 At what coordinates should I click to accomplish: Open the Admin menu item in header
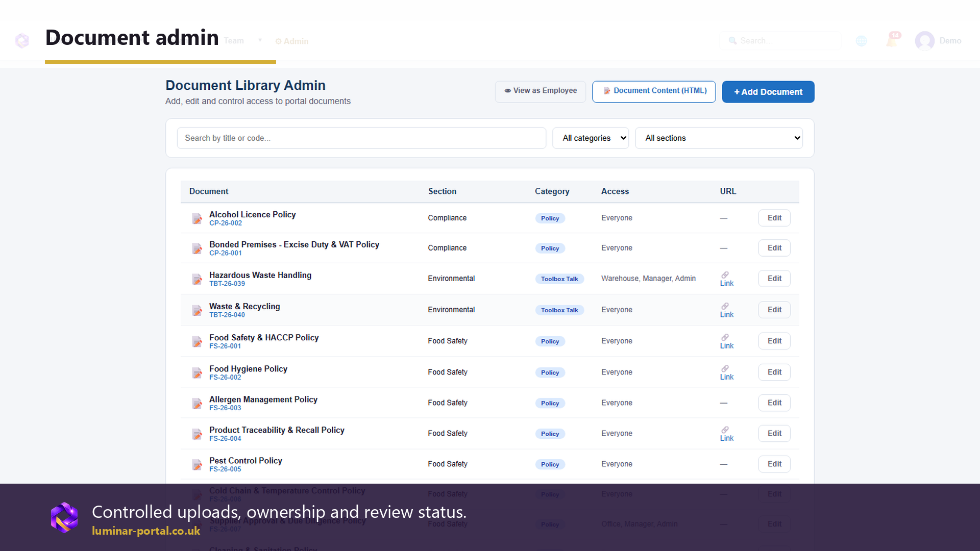tap(292, 41)
